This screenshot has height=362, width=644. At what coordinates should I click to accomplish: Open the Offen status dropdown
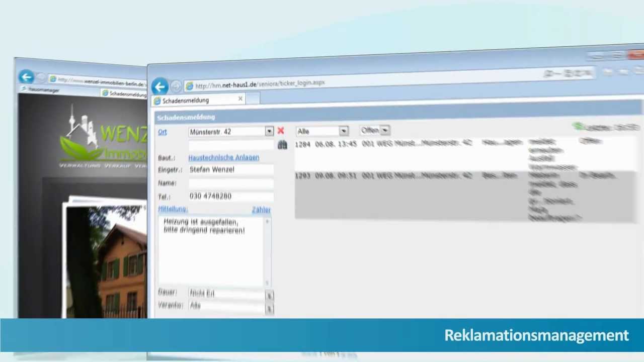point(385,130)
